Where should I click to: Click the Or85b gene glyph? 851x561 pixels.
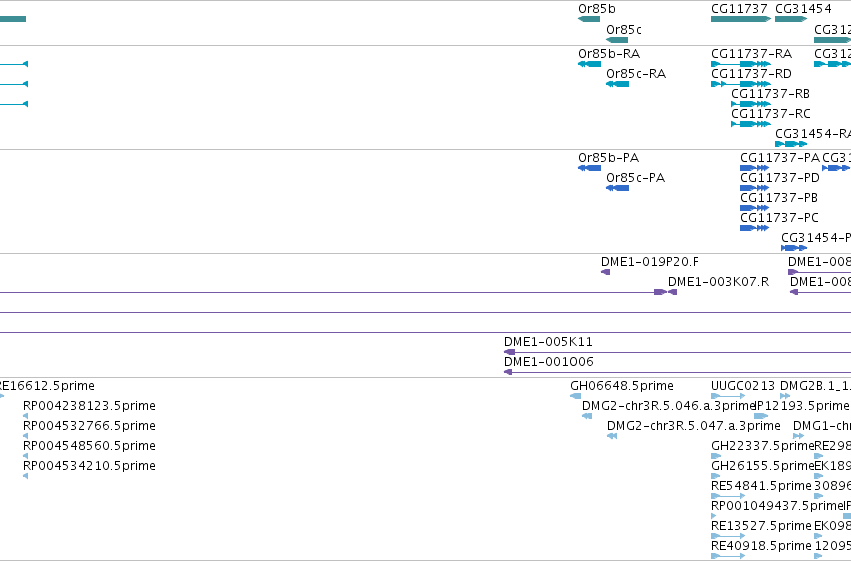tap(589, 19)
